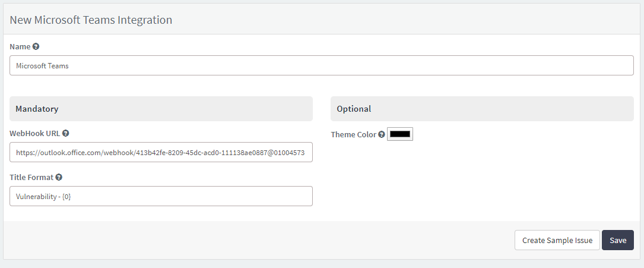Select the Title Format label text
Screen dimensions: 644x268
31,177
